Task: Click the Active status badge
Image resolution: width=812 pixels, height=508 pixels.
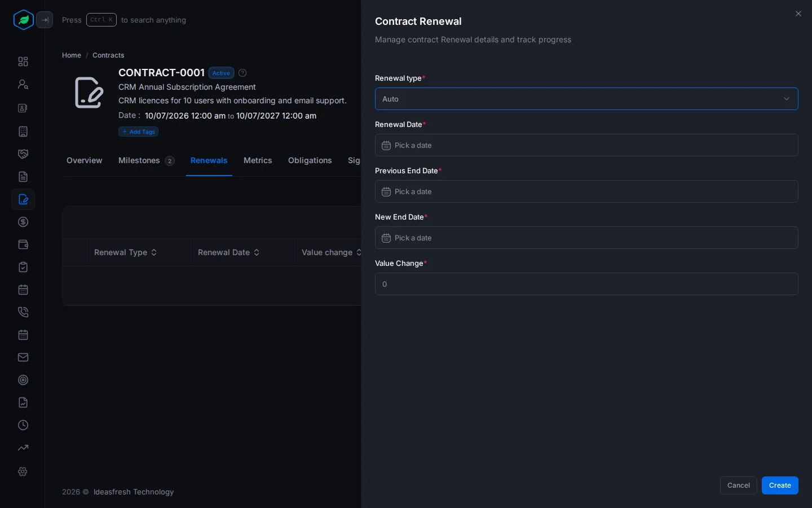Action: pyautogui.click(x=221, y=73)
